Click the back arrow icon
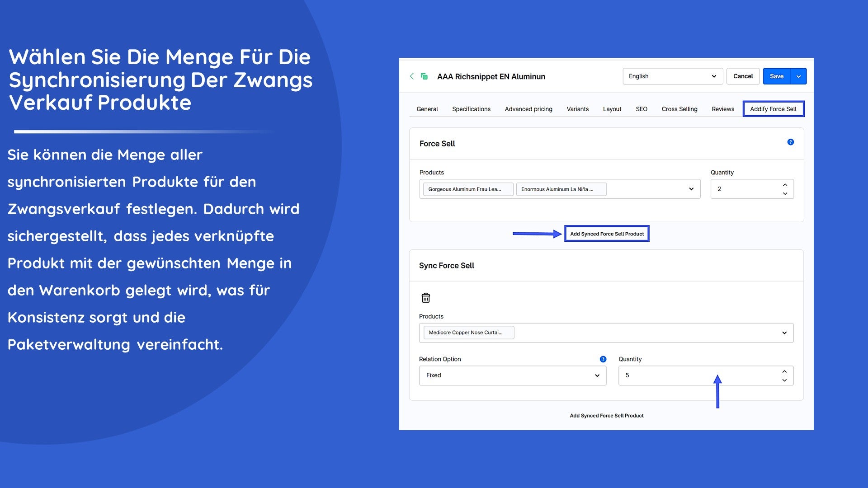Viewport: 868px width, 488px height. coord(411,76)
